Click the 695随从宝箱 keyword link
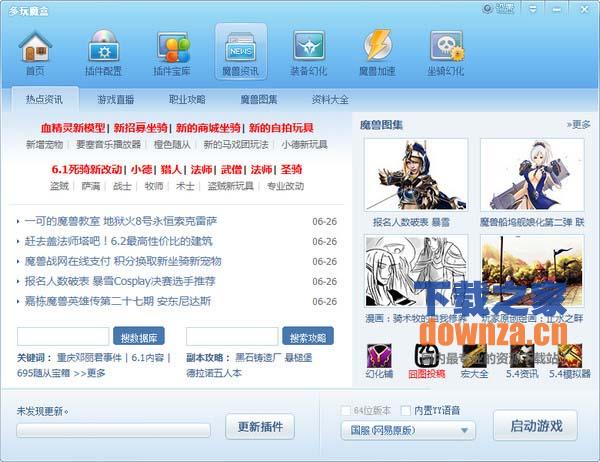The image size is (600, 462). coord(44,373)
